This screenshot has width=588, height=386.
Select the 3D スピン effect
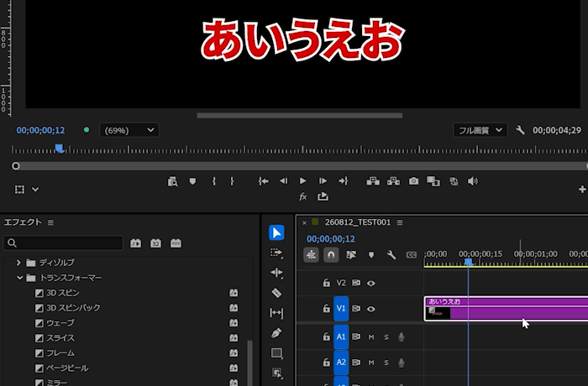pyautogui.click(x=63, y=293)
